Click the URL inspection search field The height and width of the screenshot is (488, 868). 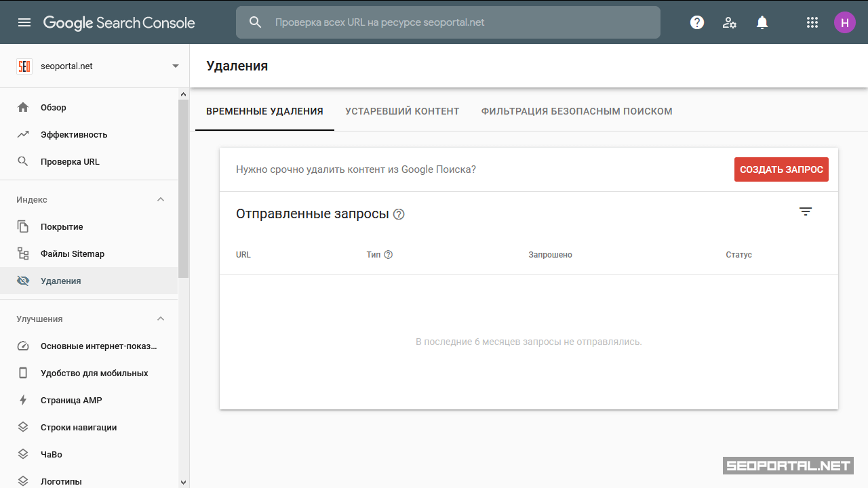pyautogui.click(x=448, y=22)
